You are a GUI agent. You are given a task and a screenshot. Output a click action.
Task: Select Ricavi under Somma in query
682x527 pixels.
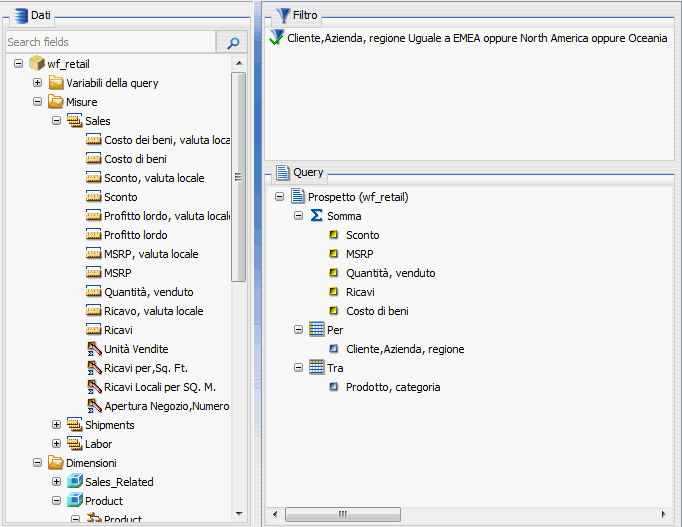(x=360, y=292)
